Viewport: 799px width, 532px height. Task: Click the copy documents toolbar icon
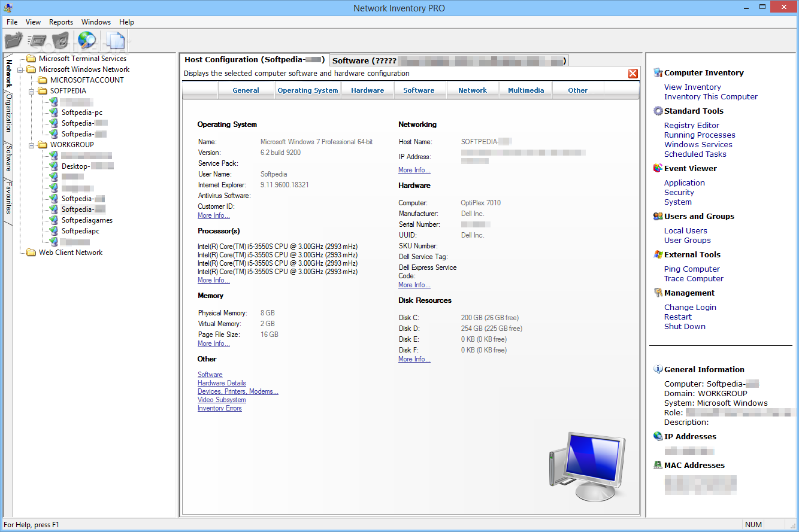116,41
